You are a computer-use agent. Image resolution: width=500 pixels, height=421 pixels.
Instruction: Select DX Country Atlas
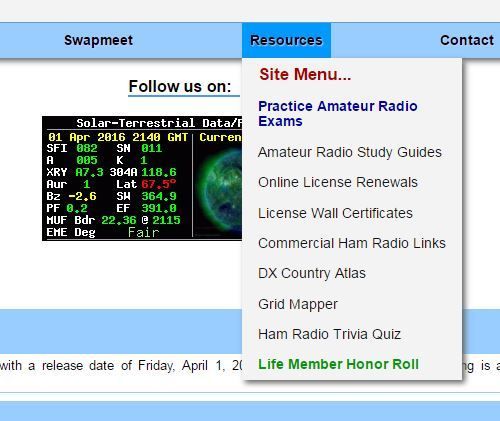[x=312, y=273]
